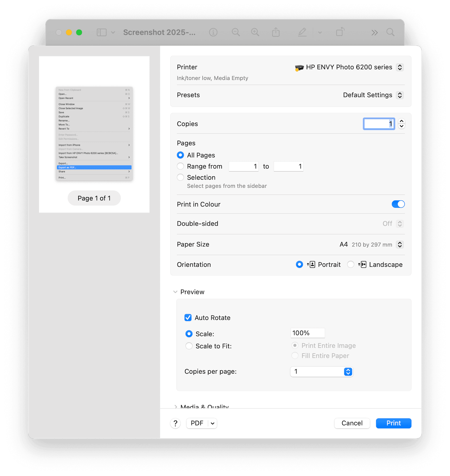Change Paper Size from A4
The width and height of the screenshot is (450, 476).
[400, 244]
